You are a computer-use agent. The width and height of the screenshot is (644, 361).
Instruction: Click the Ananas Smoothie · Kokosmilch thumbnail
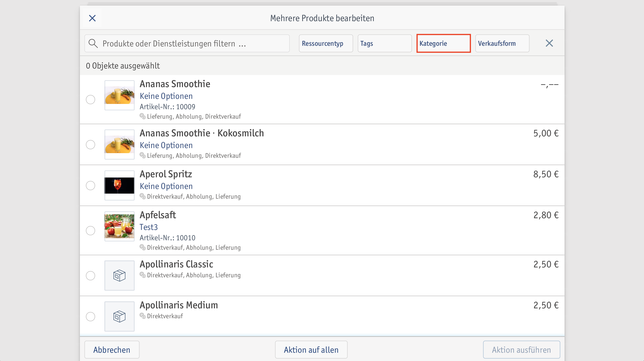pyautogui.click(x=119, y=144)
